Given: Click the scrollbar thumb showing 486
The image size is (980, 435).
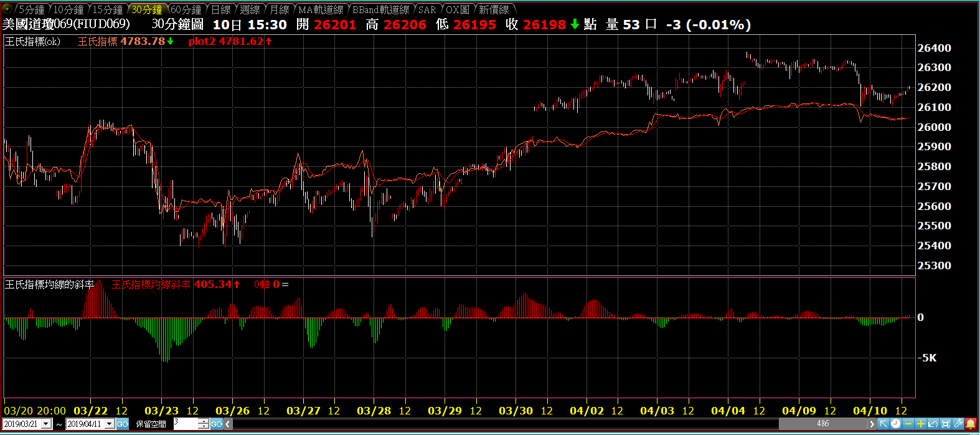Looking at the screenshot, I should (822, 424).
